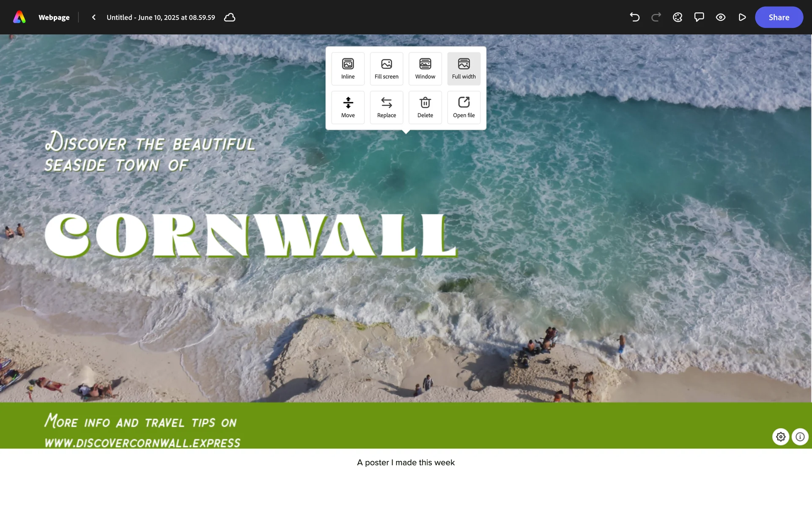Select Fill screen image layout
Screen dimensions: 812x508
click(x=386, y=69)
